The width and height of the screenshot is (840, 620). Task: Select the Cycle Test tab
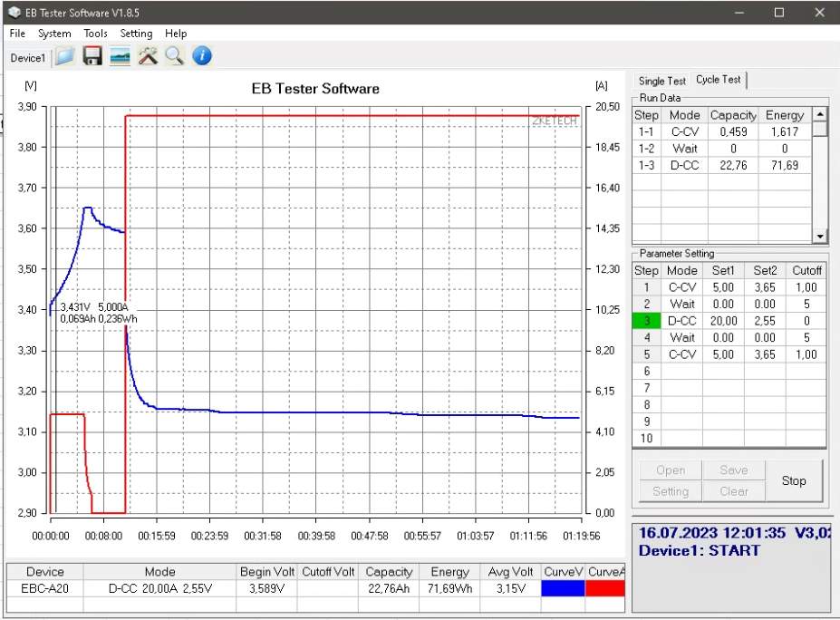pos(718,80)
